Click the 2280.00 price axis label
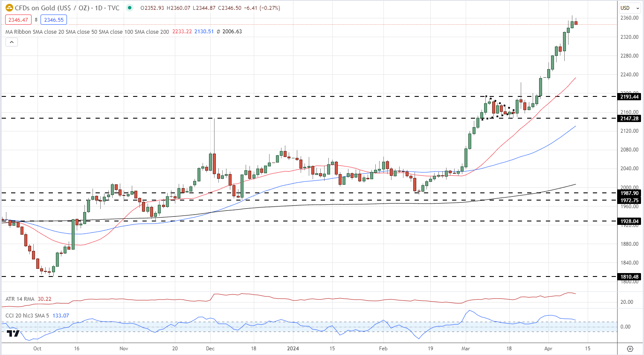Viewport: 644px width, 355px height. [629, 56]
